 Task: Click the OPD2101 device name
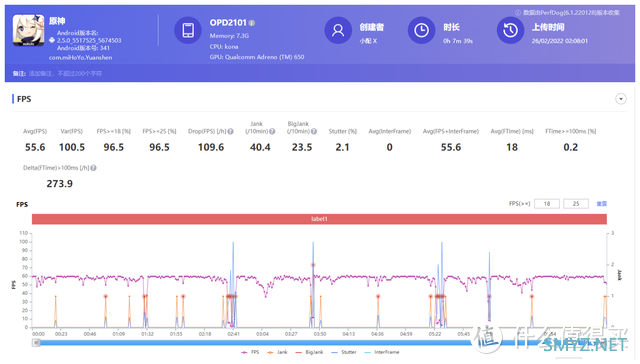tap(228, 23)
